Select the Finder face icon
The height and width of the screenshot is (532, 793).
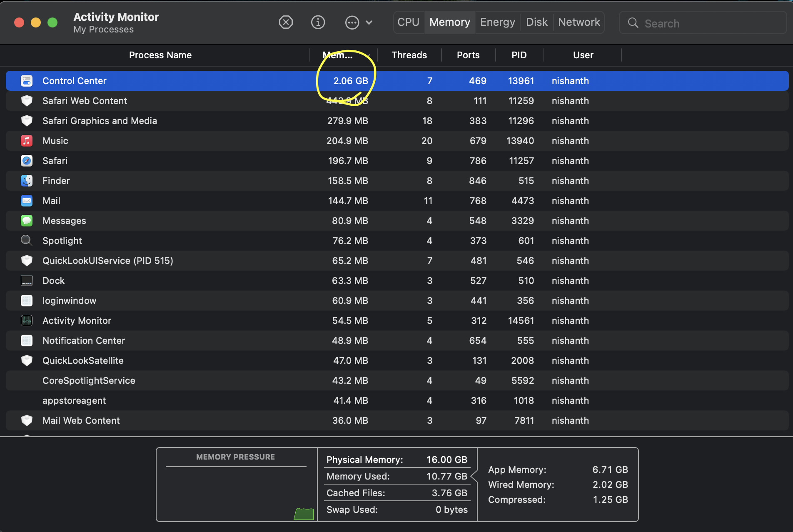coord(27,181)
